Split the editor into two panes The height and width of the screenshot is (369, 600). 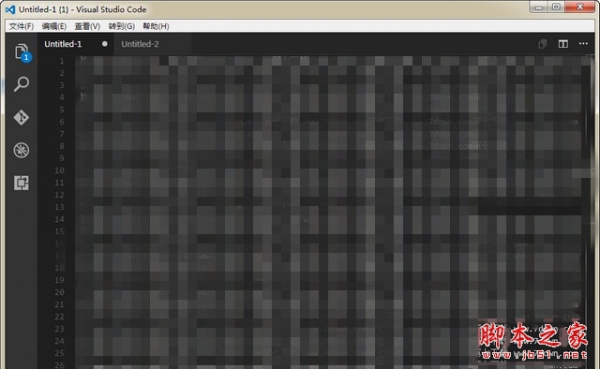click(563, 44)
